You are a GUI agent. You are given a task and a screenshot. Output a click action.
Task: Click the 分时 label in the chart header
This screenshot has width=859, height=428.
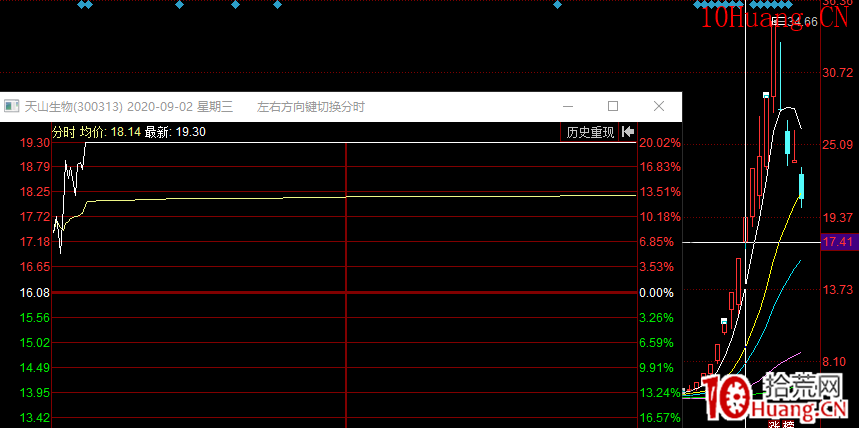point(64,132)
